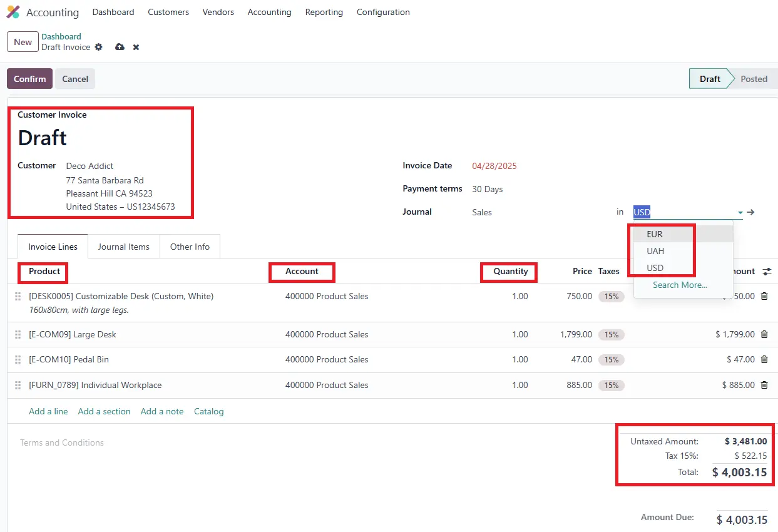
Task: Delete the Customizable Desk line with its trash icon
Action: point(764,296)
